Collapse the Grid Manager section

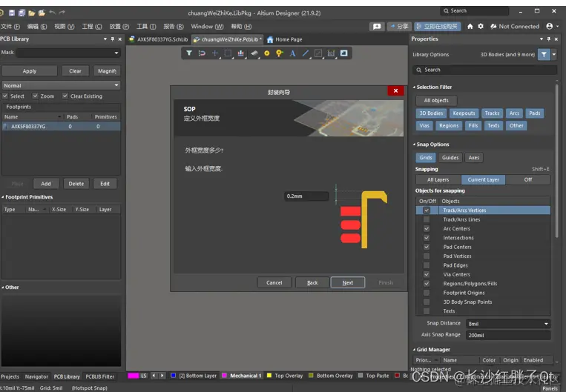pos(414,350)
